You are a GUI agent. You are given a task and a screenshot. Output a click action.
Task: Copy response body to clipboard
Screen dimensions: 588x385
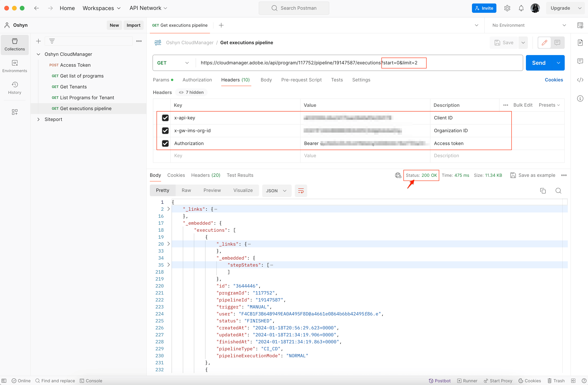[543, 191]
